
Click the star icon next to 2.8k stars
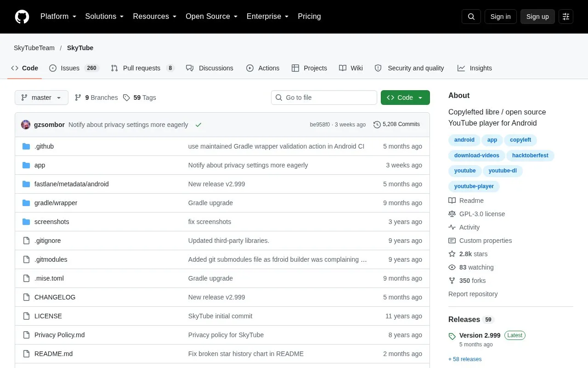[x=452, y=254]
